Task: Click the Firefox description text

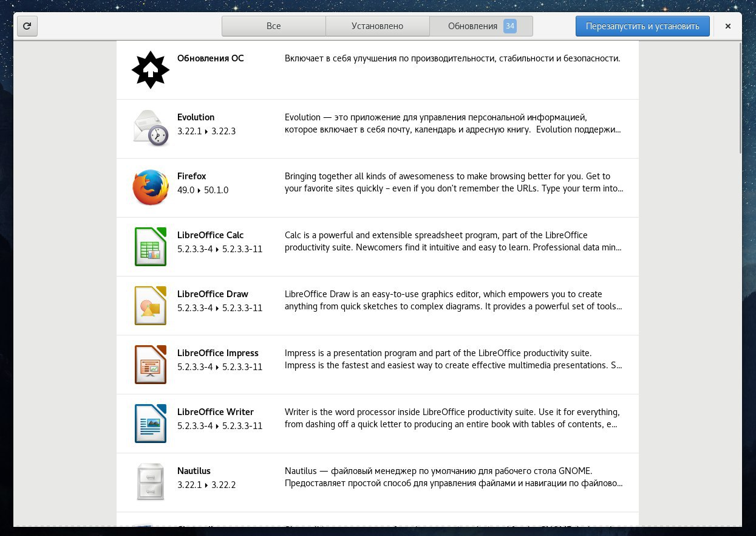Action: [454, 182]
